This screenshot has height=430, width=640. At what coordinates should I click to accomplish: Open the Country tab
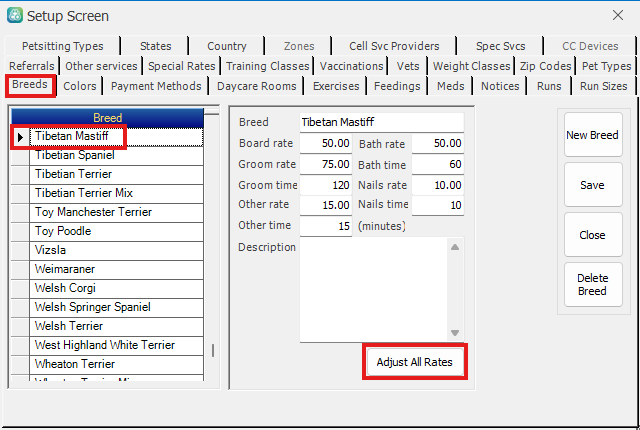tap(227, 46)
